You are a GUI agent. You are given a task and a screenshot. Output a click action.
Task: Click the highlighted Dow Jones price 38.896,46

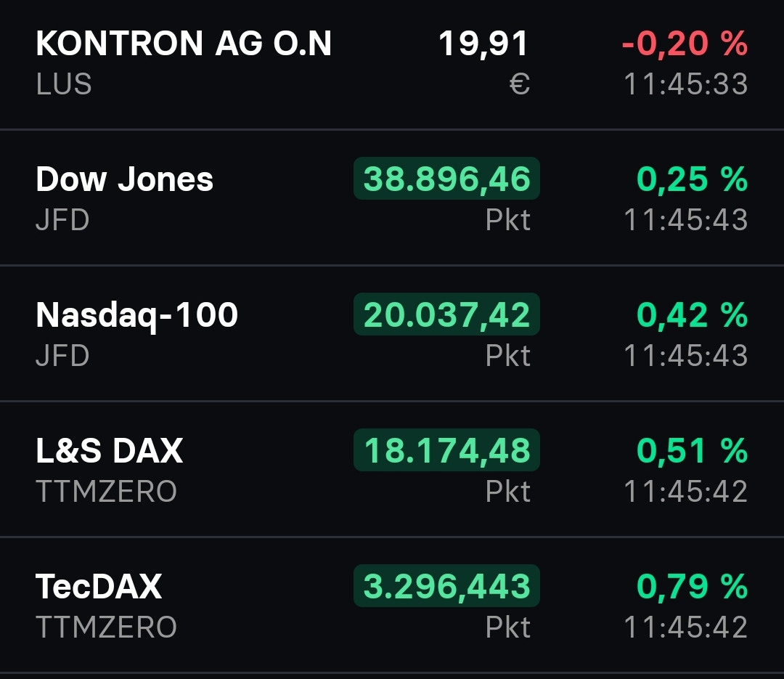pos(445,179)
